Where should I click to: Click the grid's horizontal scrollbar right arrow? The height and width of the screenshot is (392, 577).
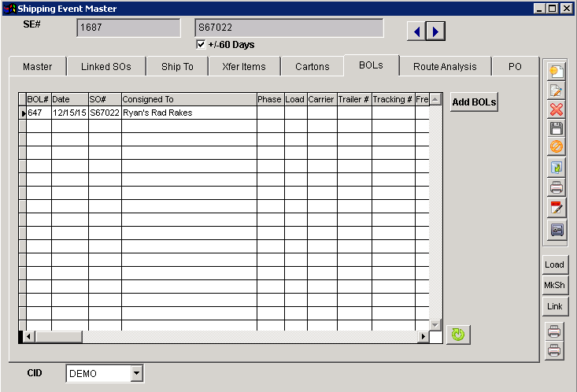point(423,337)
